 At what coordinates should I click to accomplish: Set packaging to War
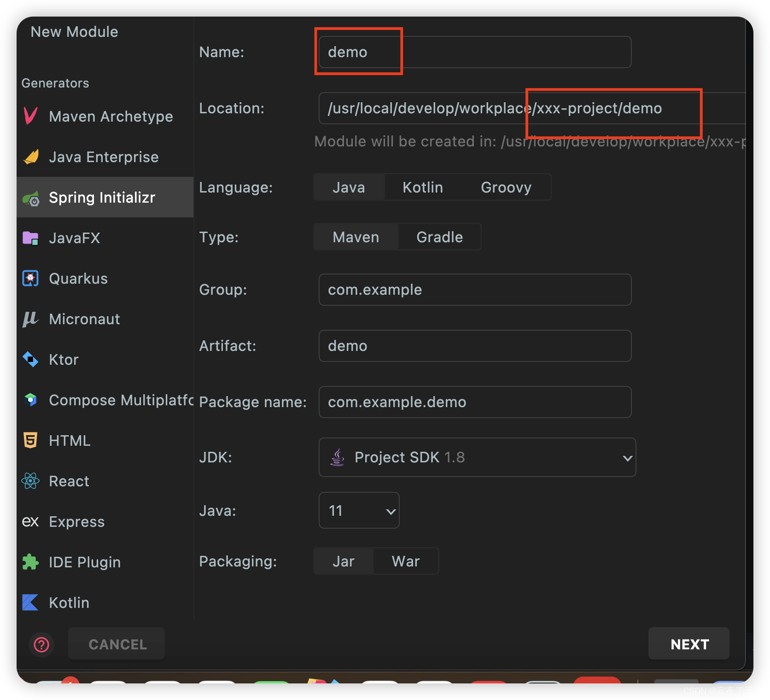(x=405, y=561)
